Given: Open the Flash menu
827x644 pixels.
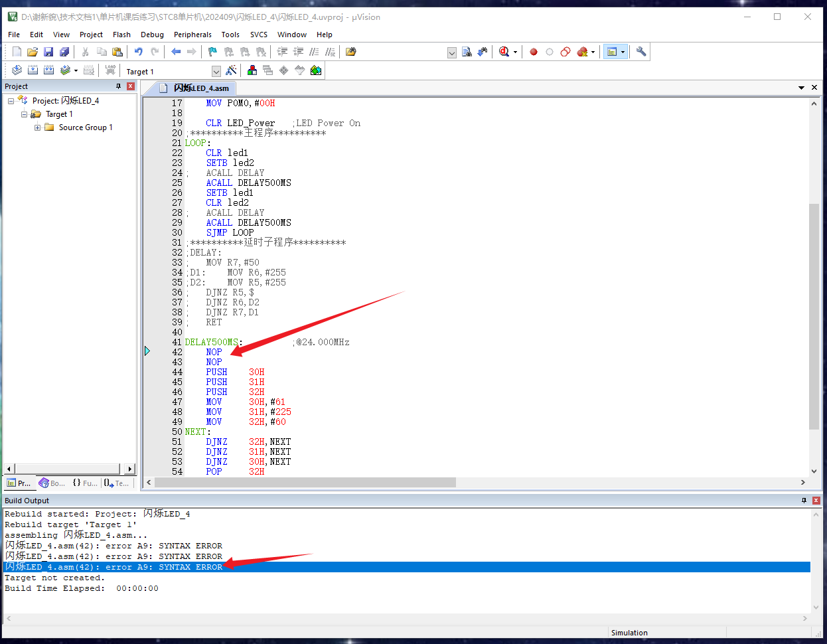Looking at the screenshot, I should point(121,35).
